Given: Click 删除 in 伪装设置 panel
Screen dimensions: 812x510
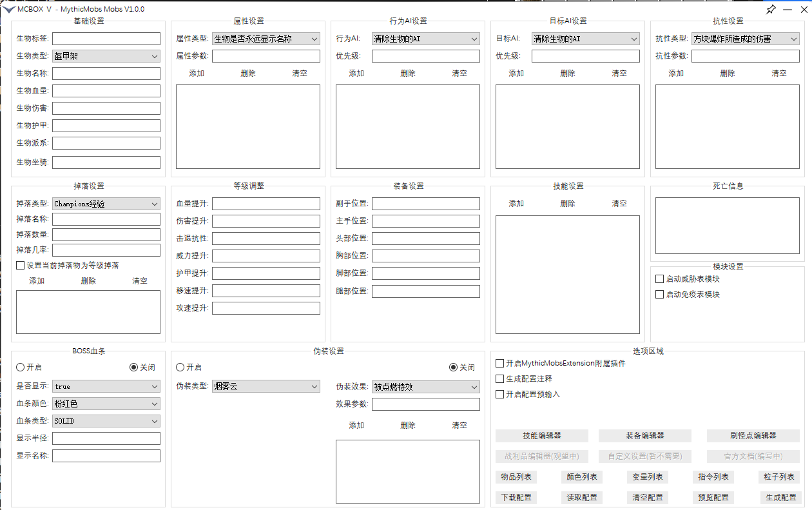Looking at the screenshot, I should click(x=408, y=425).
